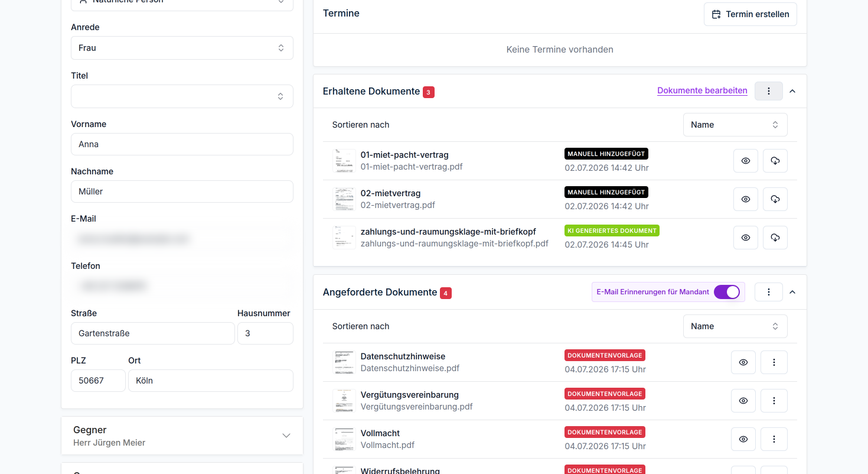The height and width of the screenshot is (474, 868).
Task: Open three-dot menu for Vergütungsvereinbarung row
Action: (774, 401)
